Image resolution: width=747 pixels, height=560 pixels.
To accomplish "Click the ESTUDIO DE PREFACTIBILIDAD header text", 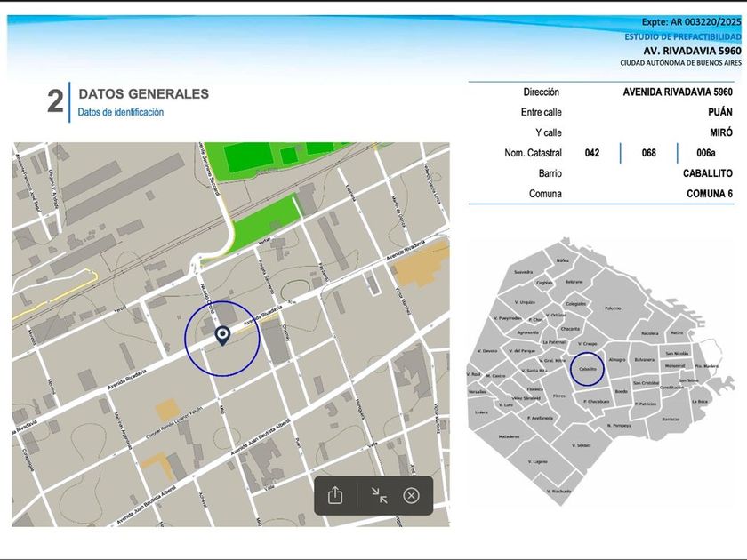I will pos(682,37).
